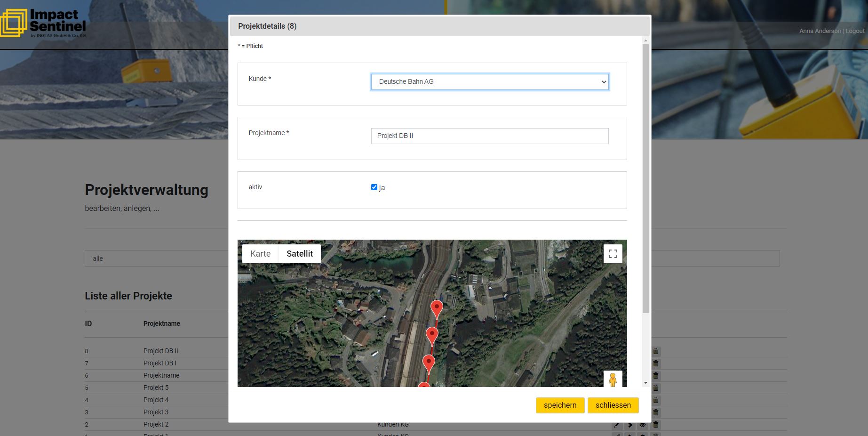Click the topmost red map marker
This screenshot has height=436, width=868.
(437, 308)
